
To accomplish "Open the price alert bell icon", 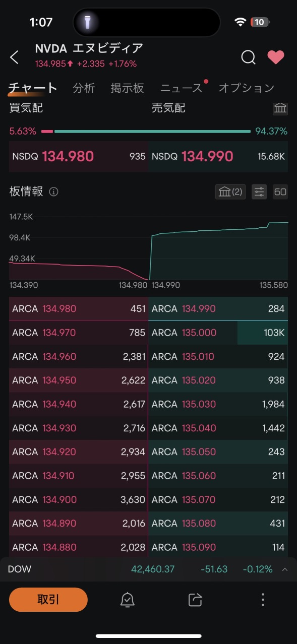I will tap(127, 600).
